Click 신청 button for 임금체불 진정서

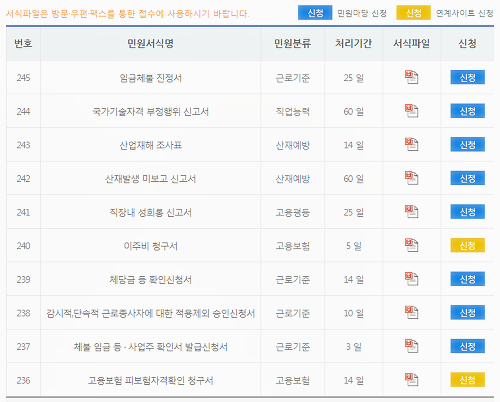click(467, 77)
